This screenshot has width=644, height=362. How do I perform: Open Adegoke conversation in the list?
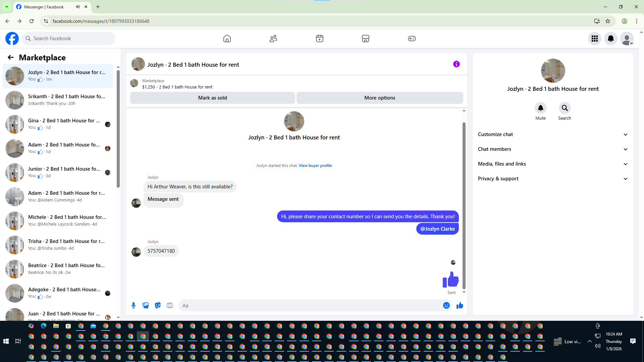coord(58,293)
